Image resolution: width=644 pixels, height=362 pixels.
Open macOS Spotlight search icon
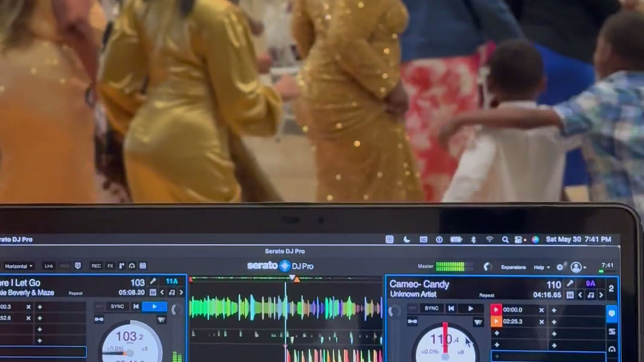point(505,239)
